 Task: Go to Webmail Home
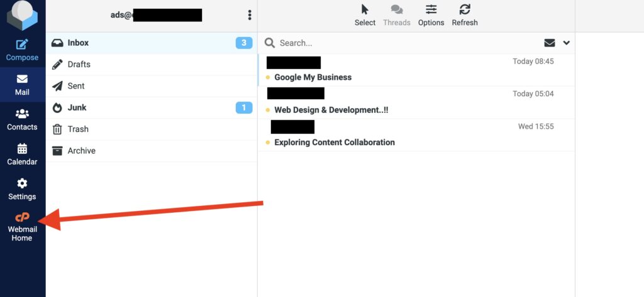coord(22,226)
